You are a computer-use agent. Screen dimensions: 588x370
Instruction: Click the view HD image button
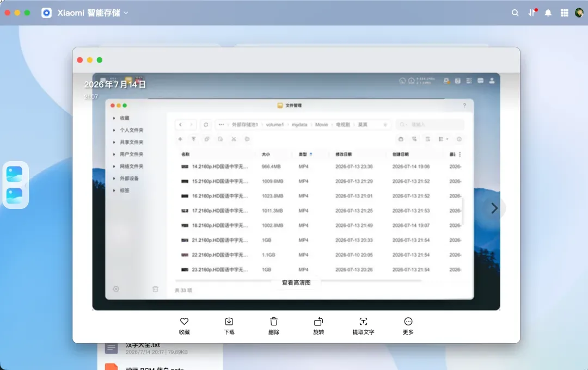coord(296,282)
